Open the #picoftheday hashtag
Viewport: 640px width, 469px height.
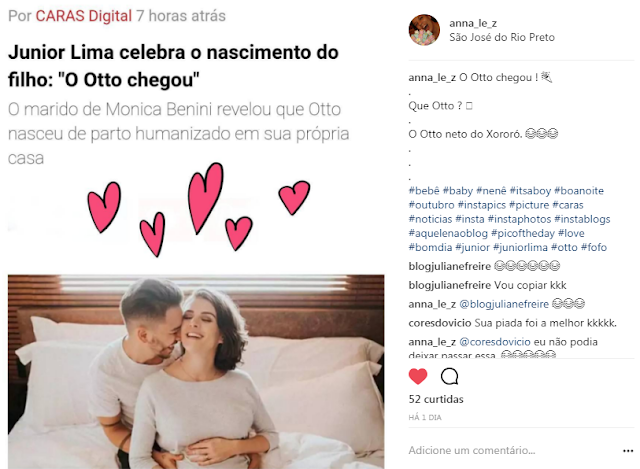click(x=523, y=233)
